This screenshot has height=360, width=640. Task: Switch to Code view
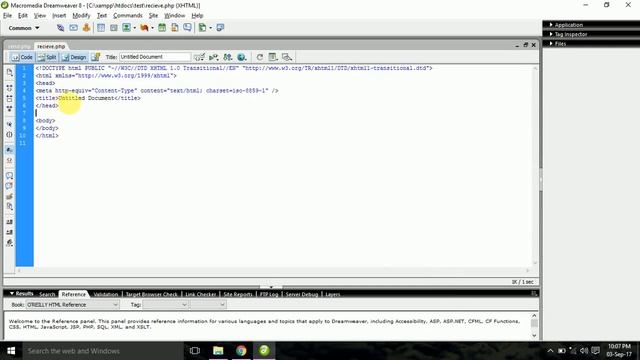coord(22,57)
